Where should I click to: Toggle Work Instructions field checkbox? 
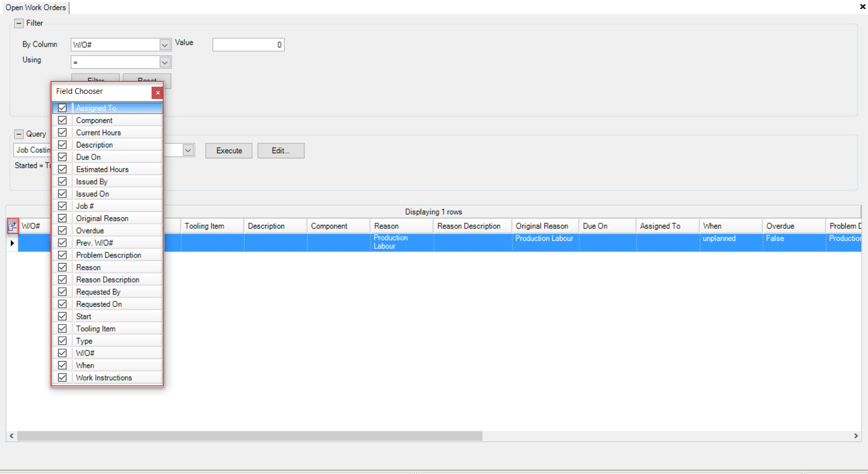click(x=62, y=378)
